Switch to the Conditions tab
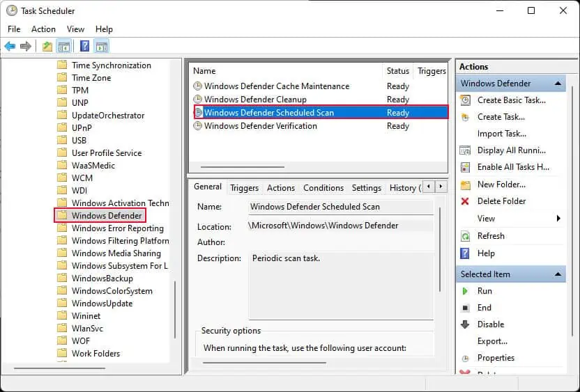Viewport: 580px width, 392px height. 323,188
